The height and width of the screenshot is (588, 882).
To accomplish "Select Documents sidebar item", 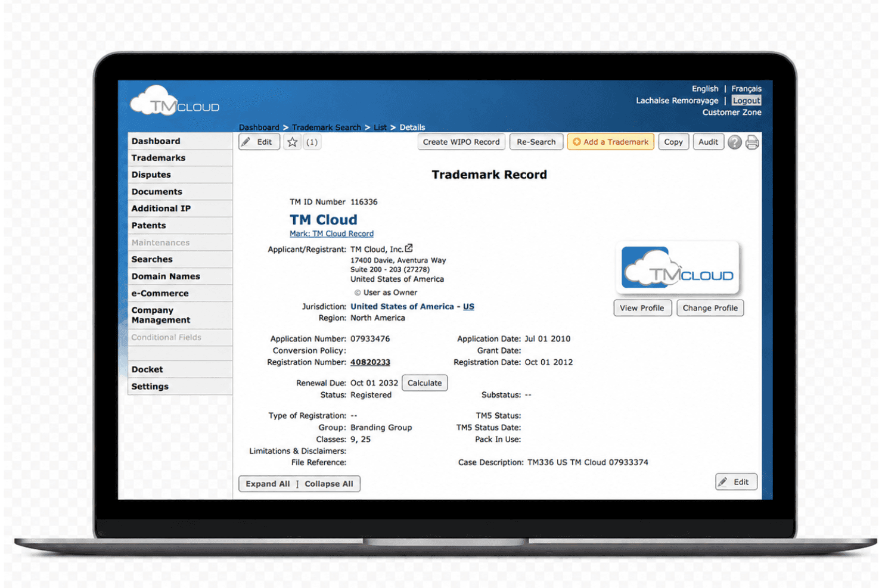I will point(180,192).
